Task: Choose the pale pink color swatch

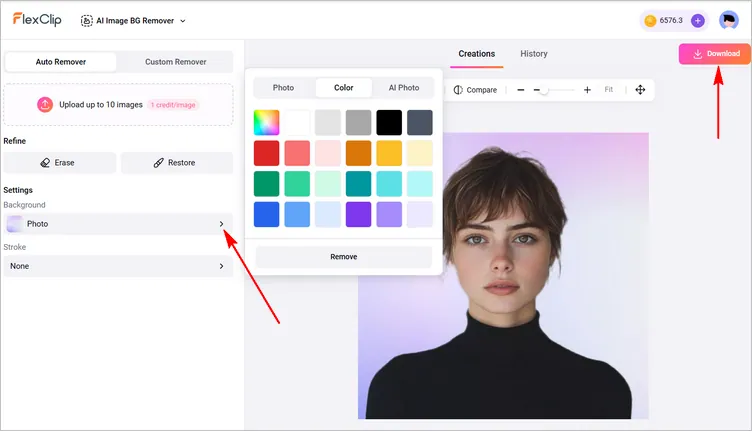Action: pyautogui.click(x=328, y=153)
